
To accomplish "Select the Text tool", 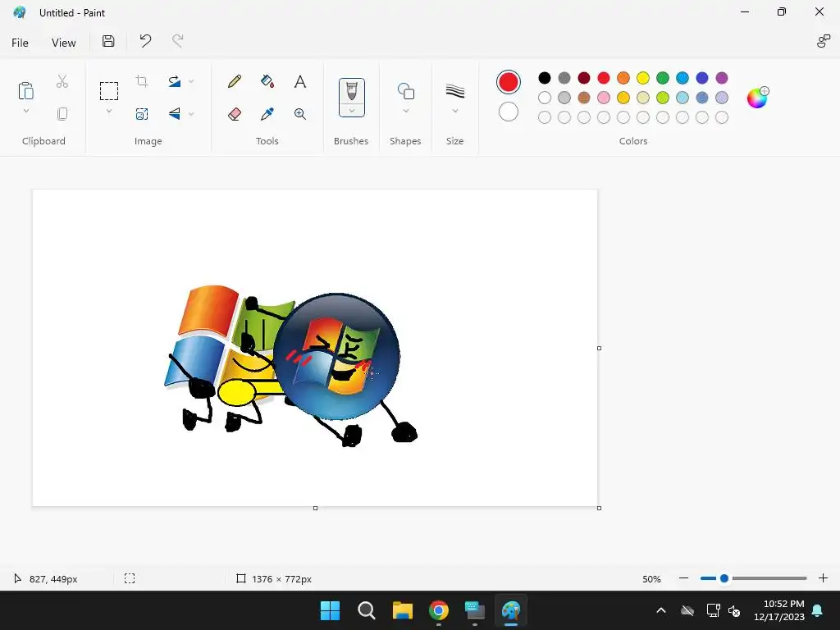I will point(300,81).
